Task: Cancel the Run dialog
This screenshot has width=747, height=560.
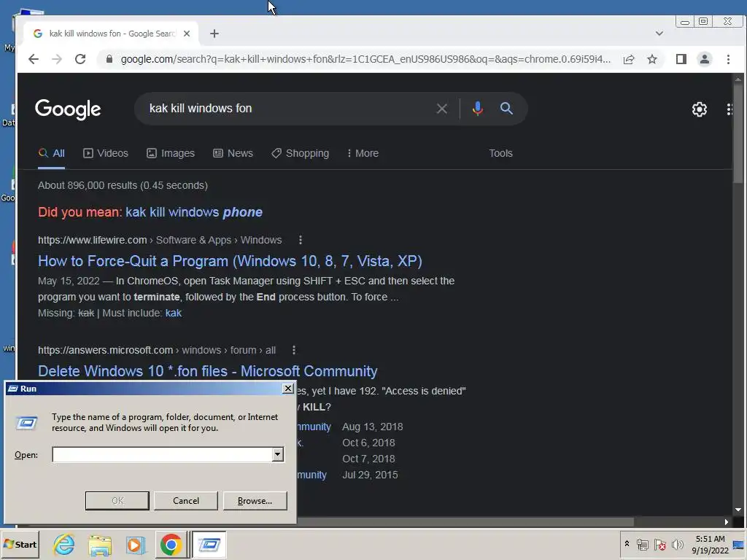Action: [x=186, y=501]
